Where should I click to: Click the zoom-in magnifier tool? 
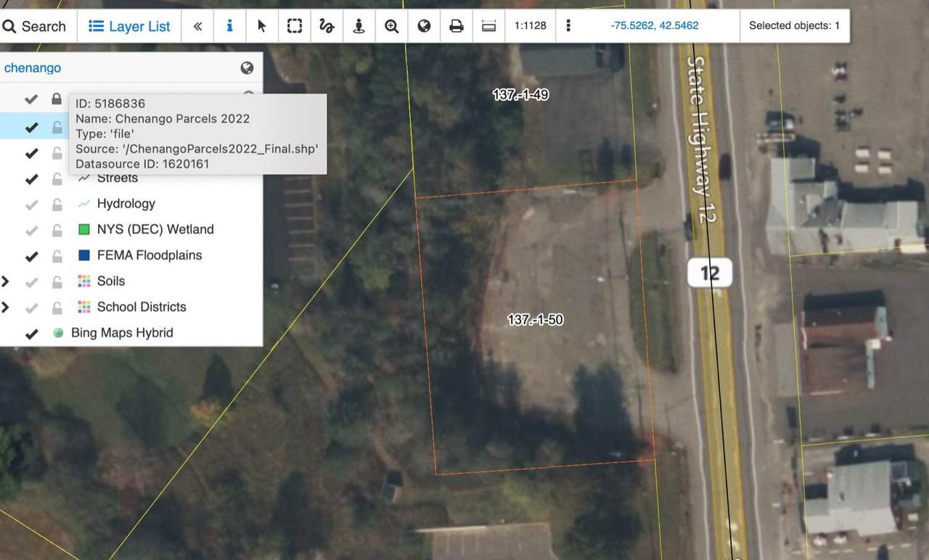pyautogui.click(x=392, y=26)
